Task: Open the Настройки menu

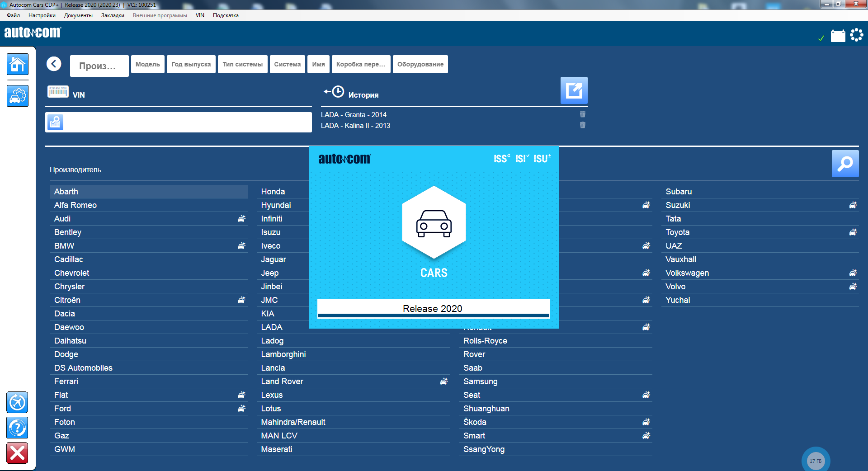Action: [42, 15]
